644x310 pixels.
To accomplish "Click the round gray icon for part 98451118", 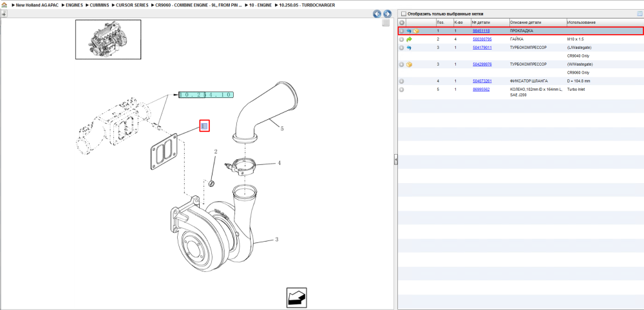I will coord(402,31).
